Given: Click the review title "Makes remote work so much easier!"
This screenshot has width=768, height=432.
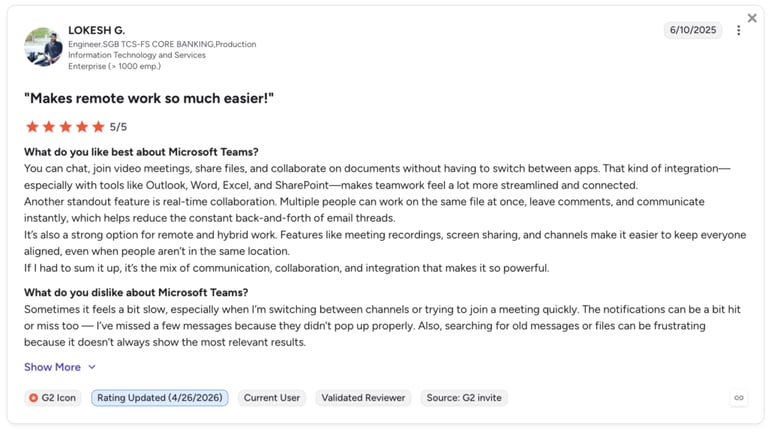Looking at the screenshot, I should 149,98.
